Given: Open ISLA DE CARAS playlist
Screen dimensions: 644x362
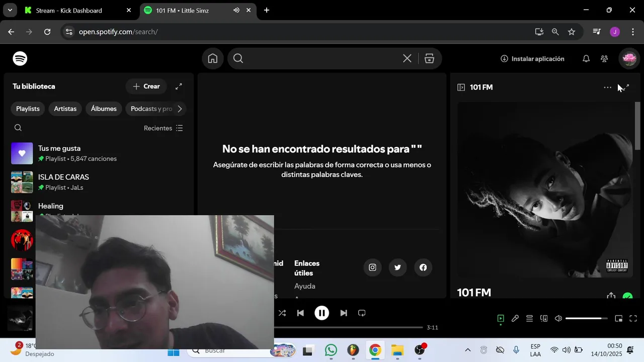Looking at the screenshot, I should pyautogui.click(x=99, y=182).
